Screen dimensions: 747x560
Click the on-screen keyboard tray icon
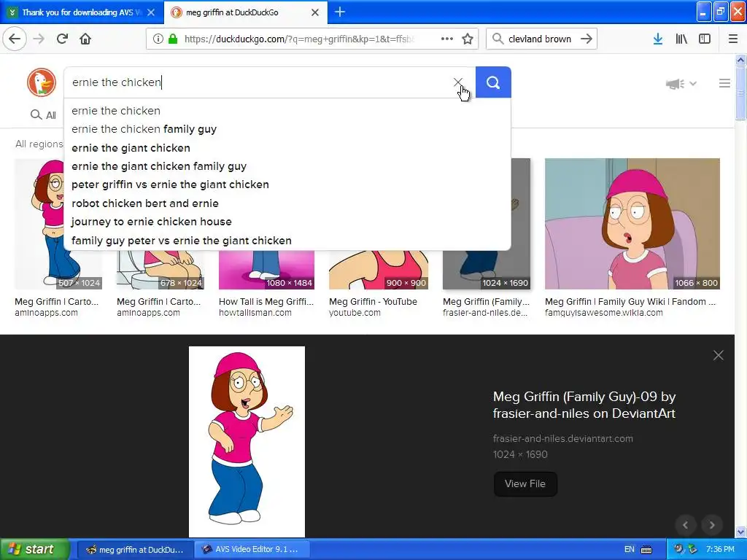click(646, 550)
